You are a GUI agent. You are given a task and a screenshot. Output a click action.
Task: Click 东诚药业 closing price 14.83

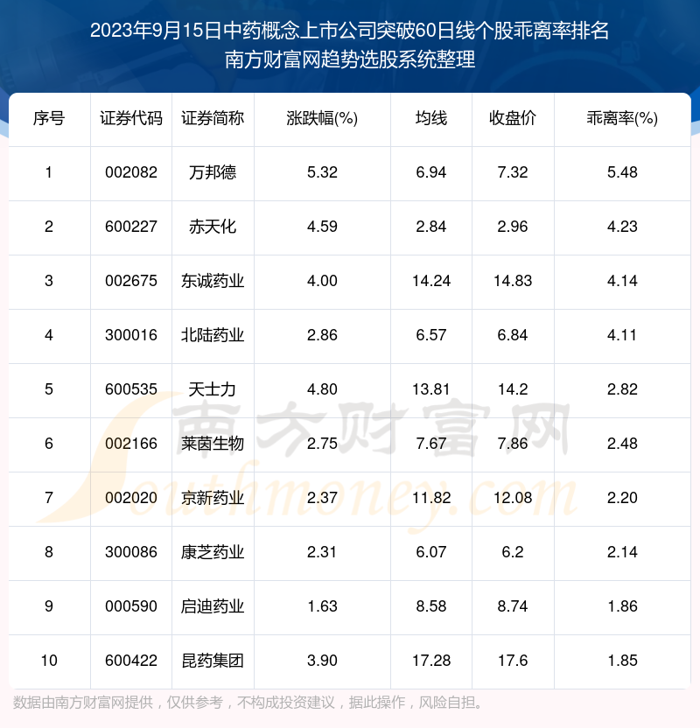[513, 281]
